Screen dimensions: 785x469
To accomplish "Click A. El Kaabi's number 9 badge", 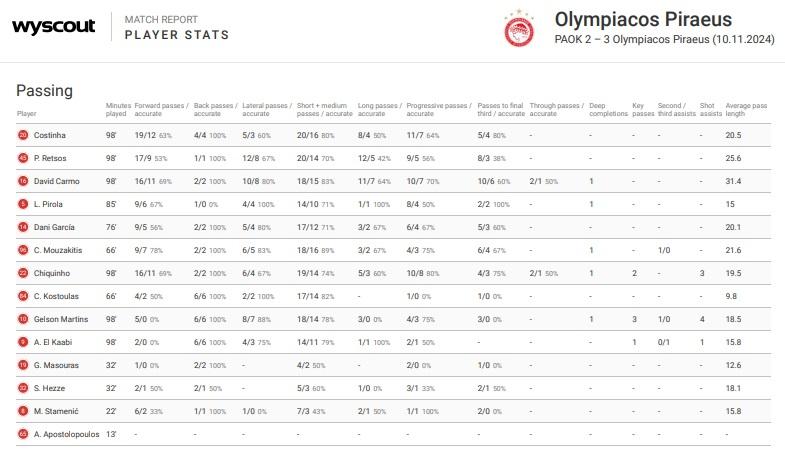I will 23,342.
